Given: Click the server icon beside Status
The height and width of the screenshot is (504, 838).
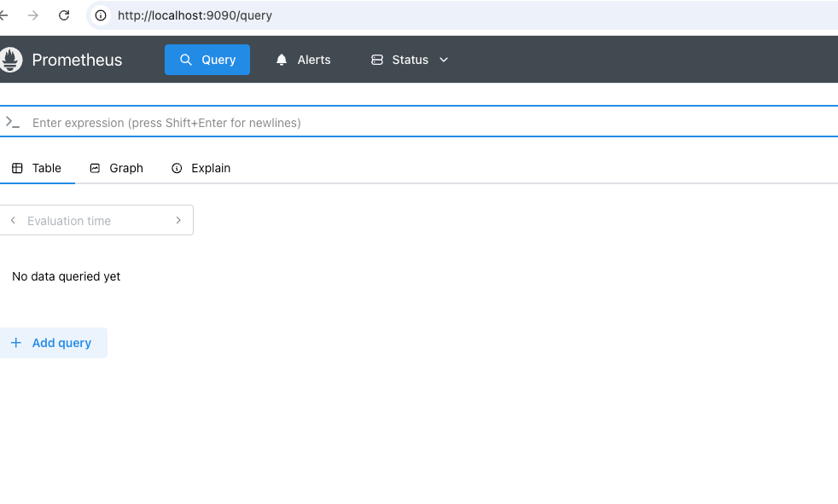Looking at the screenshot, I should (x=377, y=60).
